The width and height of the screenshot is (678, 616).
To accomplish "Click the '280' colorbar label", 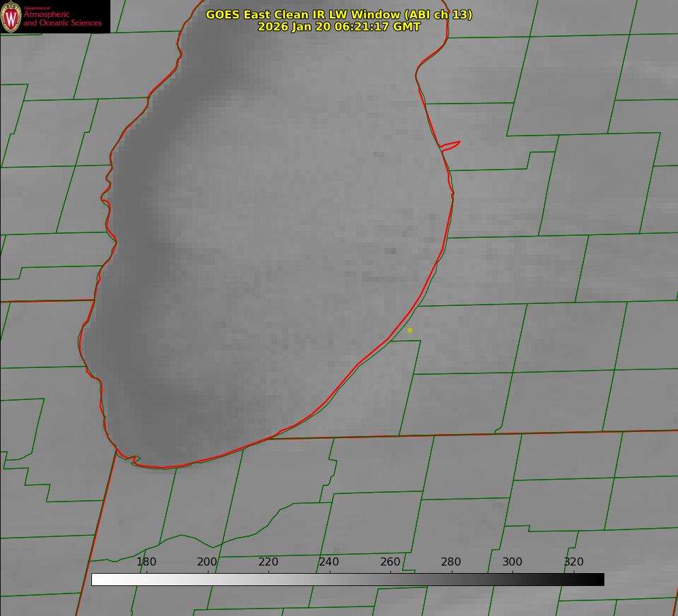I will (451, 561).
